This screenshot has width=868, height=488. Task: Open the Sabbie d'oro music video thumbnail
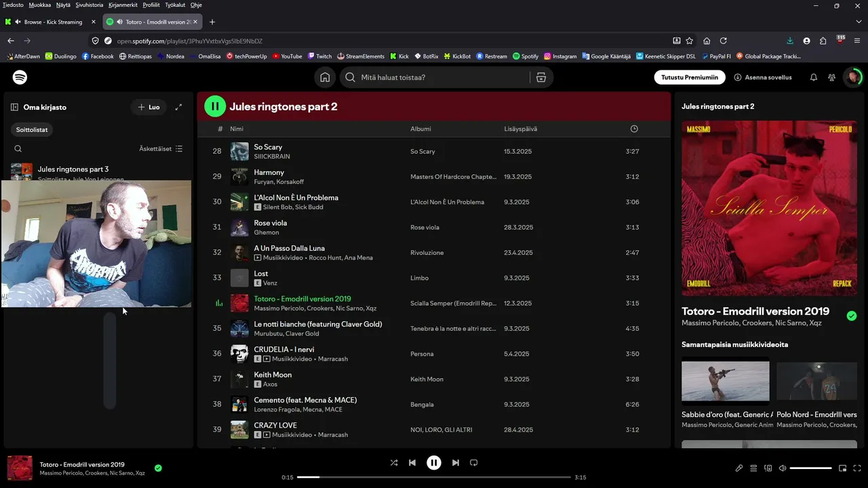click(x=726, y=381)
